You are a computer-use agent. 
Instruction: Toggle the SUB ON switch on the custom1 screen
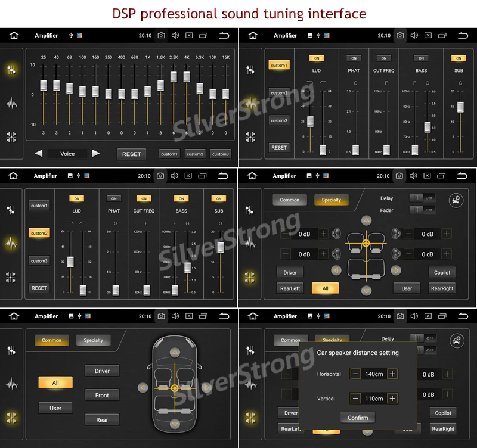tap(459, 58)
